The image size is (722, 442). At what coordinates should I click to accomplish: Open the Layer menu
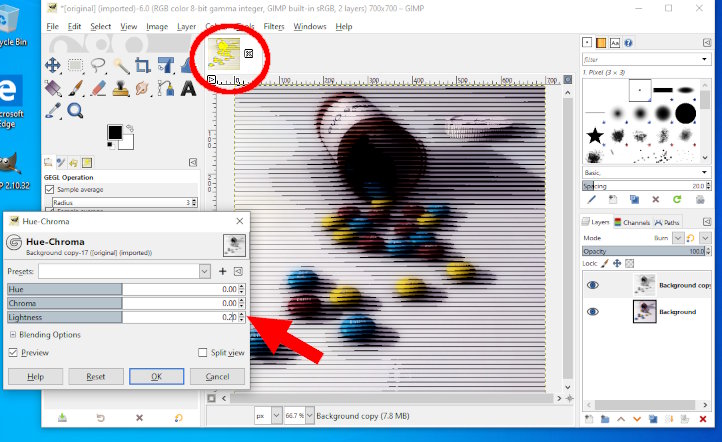click(186, 27)
